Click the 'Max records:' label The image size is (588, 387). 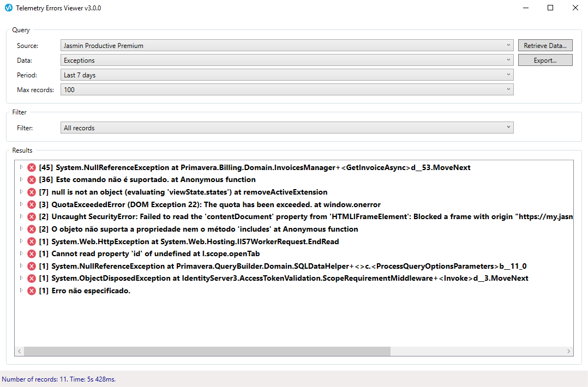35,90
